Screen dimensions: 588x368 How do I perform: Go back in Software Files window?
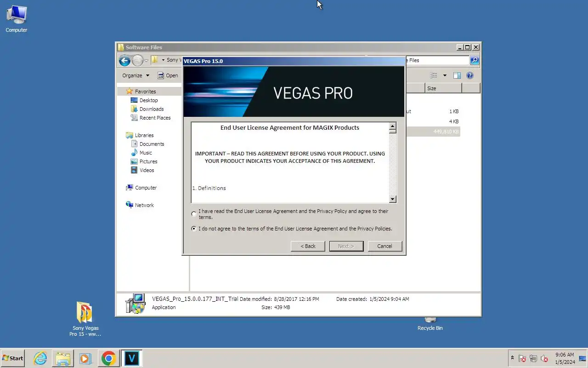click(x=124, y=60)
